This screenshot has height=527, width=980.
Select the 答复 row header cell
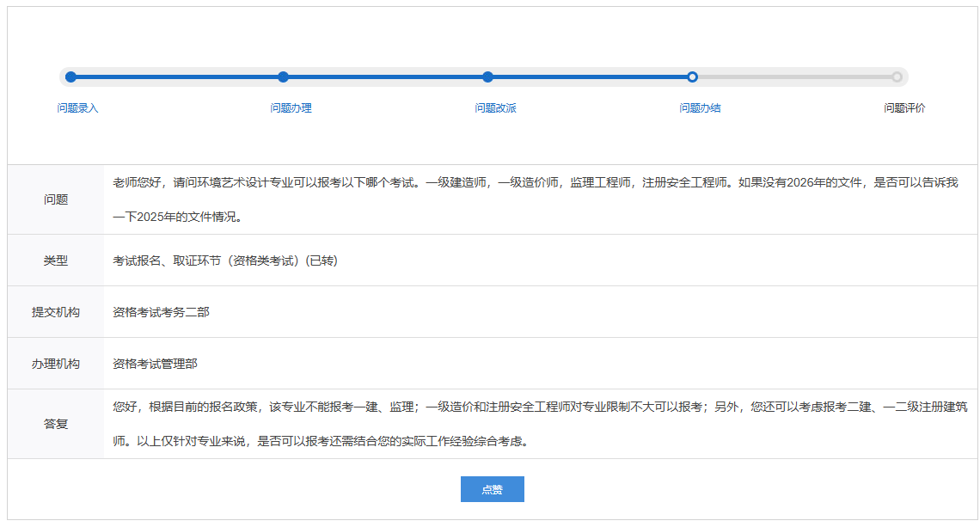[x=56, y=424]
